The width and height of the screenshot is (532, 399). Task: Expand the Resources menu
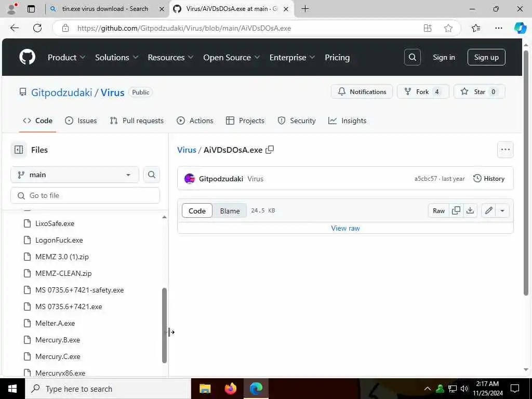[170, 57]
